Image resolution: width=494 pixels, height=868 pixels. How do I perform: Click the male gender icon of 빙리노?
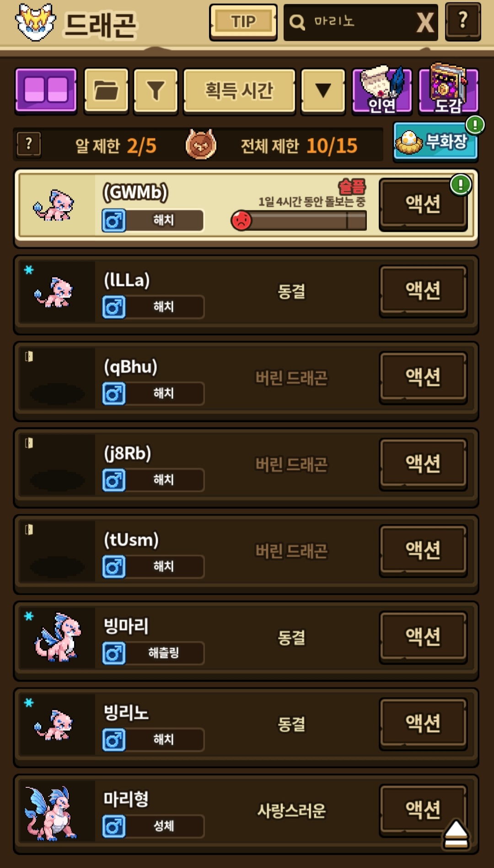point(114,740)
